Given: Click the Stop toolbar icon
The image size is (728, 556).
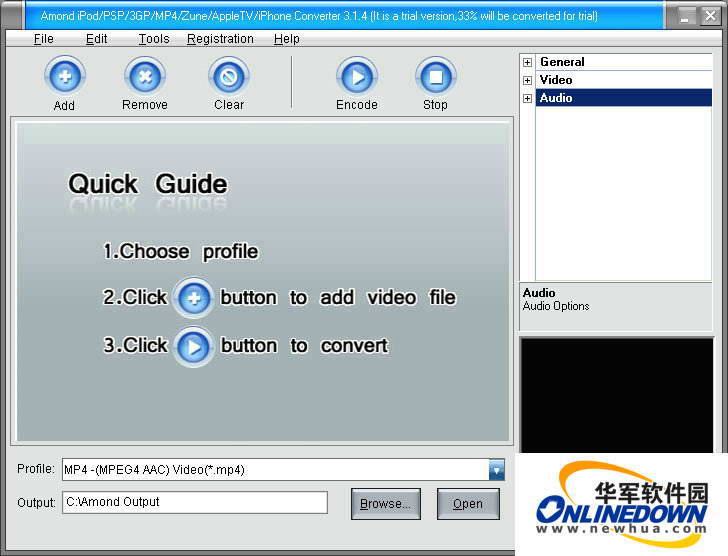Looking at the screenshot, I should click(436, 77).
